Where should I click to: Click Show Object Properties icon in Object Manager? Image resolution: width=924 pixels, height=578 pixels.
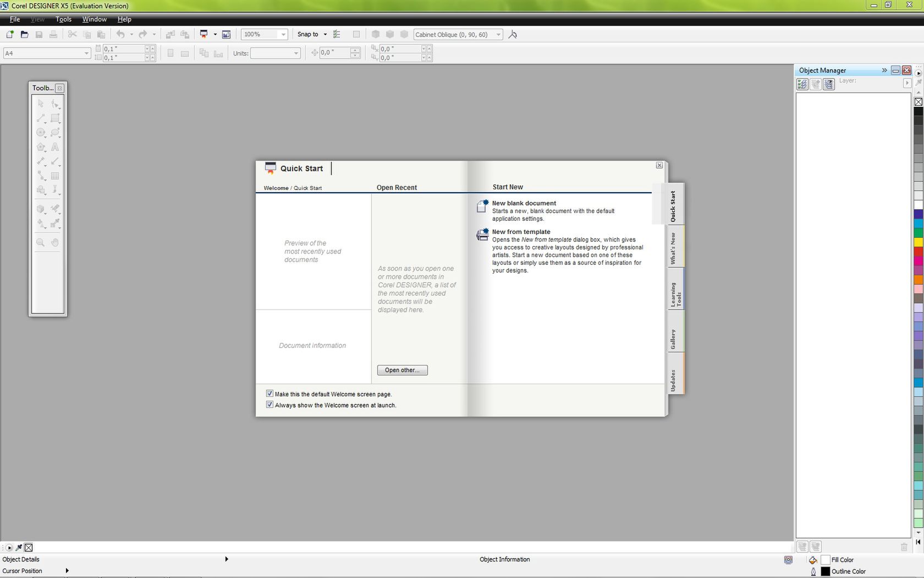[x=802, y=84]
